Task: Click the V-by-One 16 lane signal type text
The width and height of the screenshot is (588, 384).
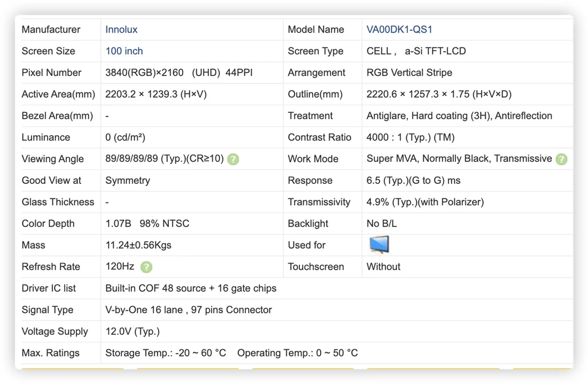Action: pos(144,310)
